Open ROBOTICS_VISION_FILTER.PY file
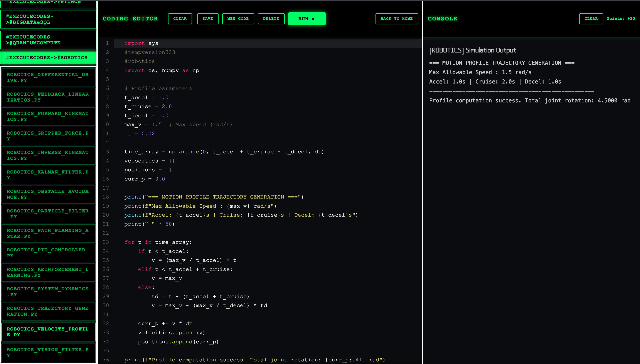The height and width of the screenshot is (364, 640). click(x=48, y=352)
